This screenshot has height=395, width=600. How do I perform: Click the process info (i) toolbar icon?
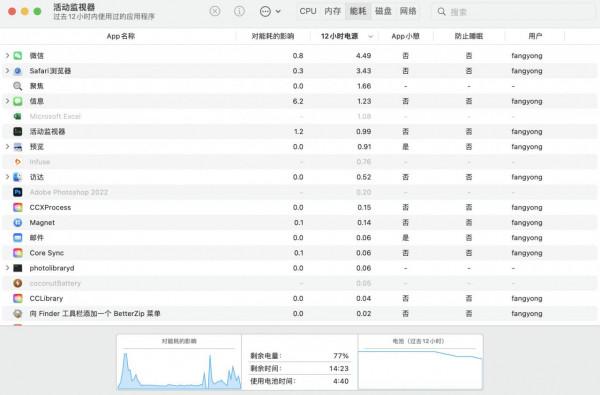(x=240, y=11)
